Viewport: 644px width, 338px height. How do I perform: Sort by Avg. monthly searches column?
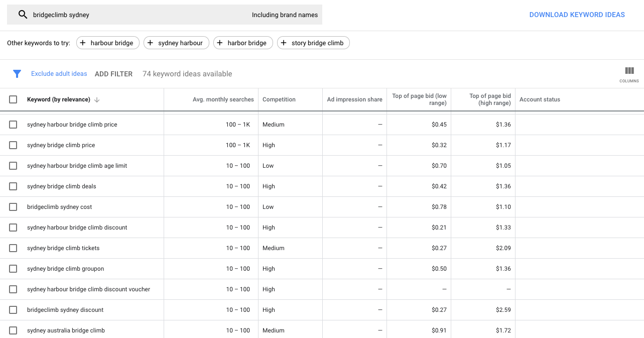click(x=223, y=99)
